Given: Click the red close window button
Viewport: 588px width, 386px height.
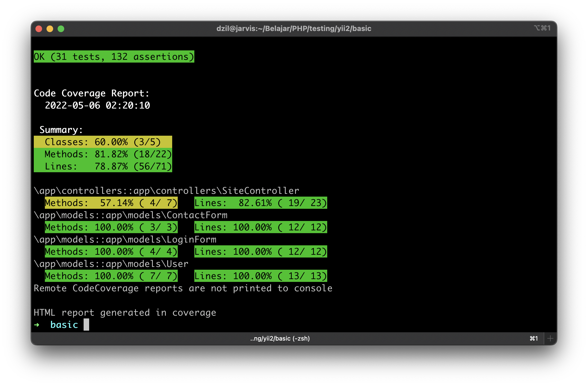Looking at the screenshot, I should (x=39, y=29).
